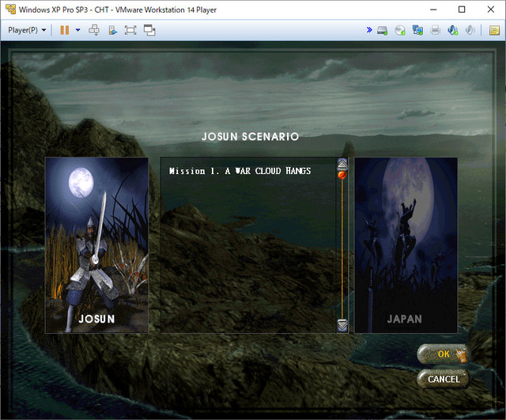The image size is (506, 420).
Task: Minimize the VMware Player window
Action: pos(433,9)
